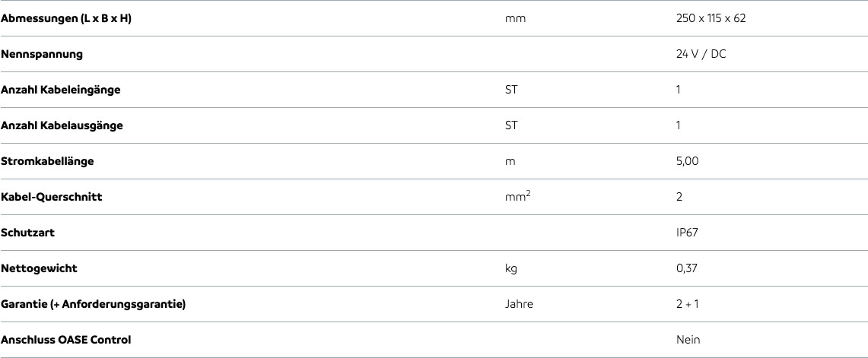The height and width of the screenshot is (358, 868).
Task: Click the Nennspannung row label
Action: click(42, 54)
